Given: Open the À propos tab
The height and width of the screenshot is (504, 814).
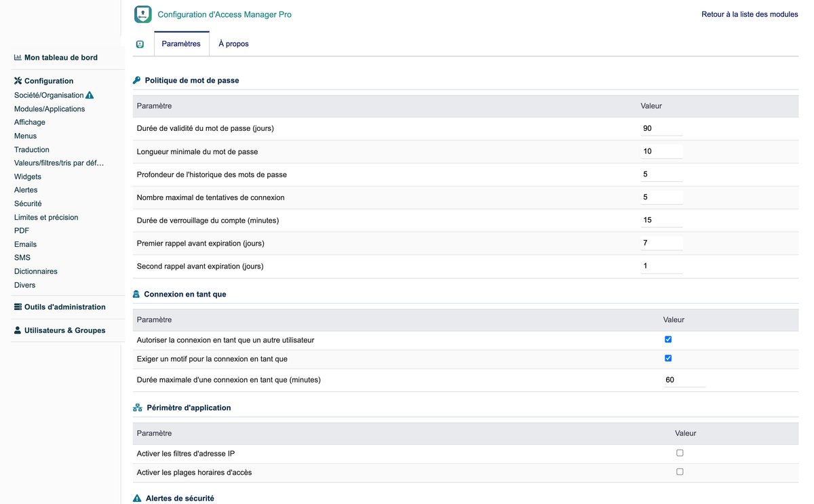Looking at the screenshot, I should (x=233, y=44).
